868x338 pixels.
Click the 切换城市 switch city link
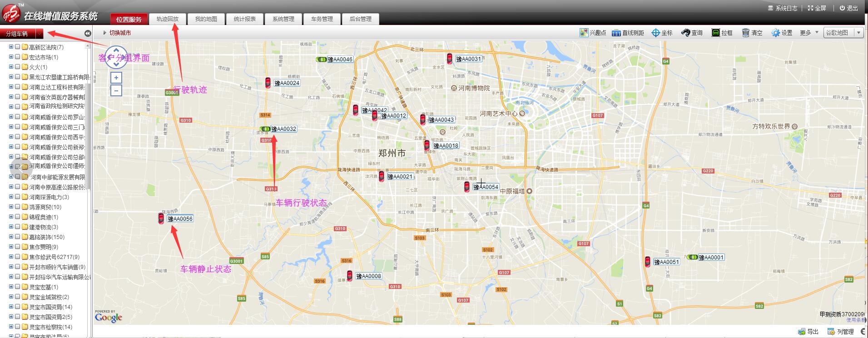pyautogui.click(x=120, y=33)
